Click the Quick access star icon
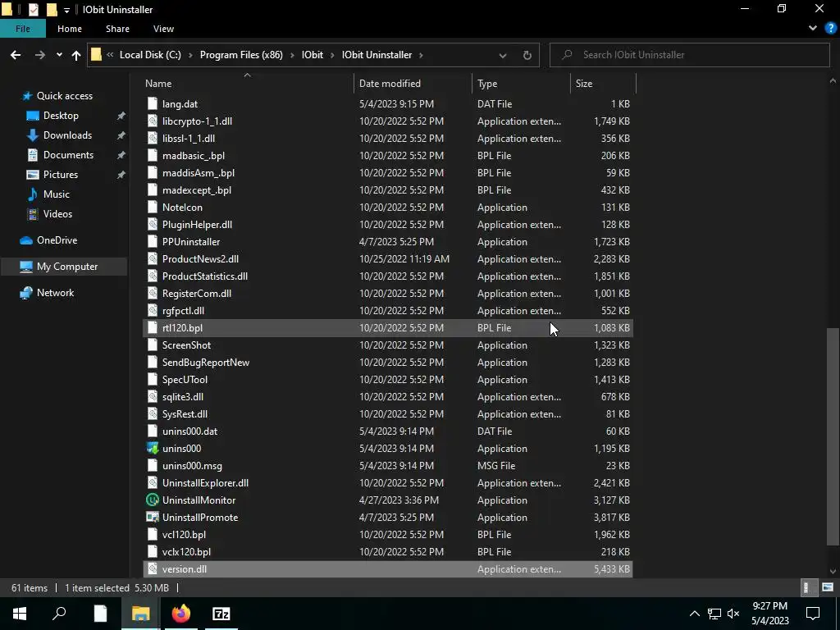 (x=27, y=96)
